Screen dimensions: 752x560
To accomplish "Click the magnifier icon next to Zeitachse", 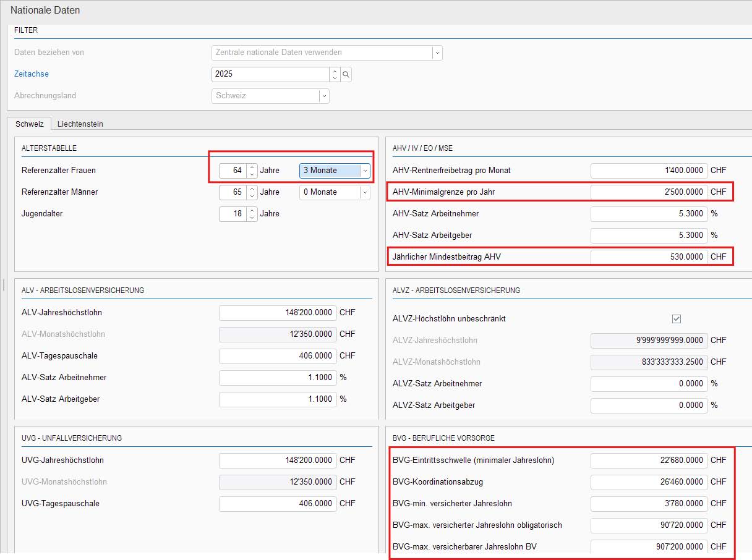I will pos(346,74).
